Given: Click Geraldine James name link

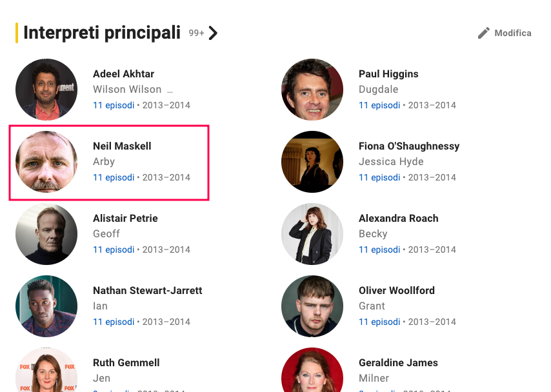Looking at the screenshot, I should point(398,363).
